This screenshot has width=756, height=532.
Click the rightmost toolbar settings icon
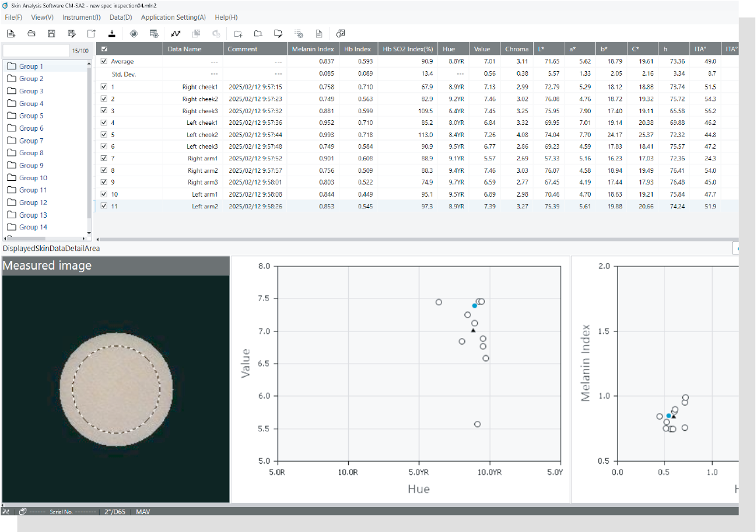coord(340,33)
